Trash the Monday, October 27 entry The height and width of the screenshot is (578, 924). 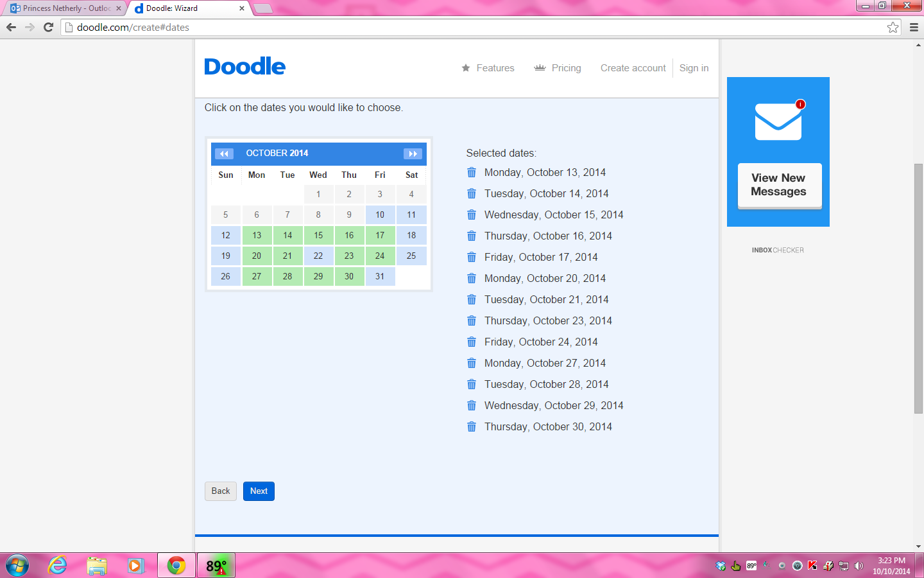(472, 363)
